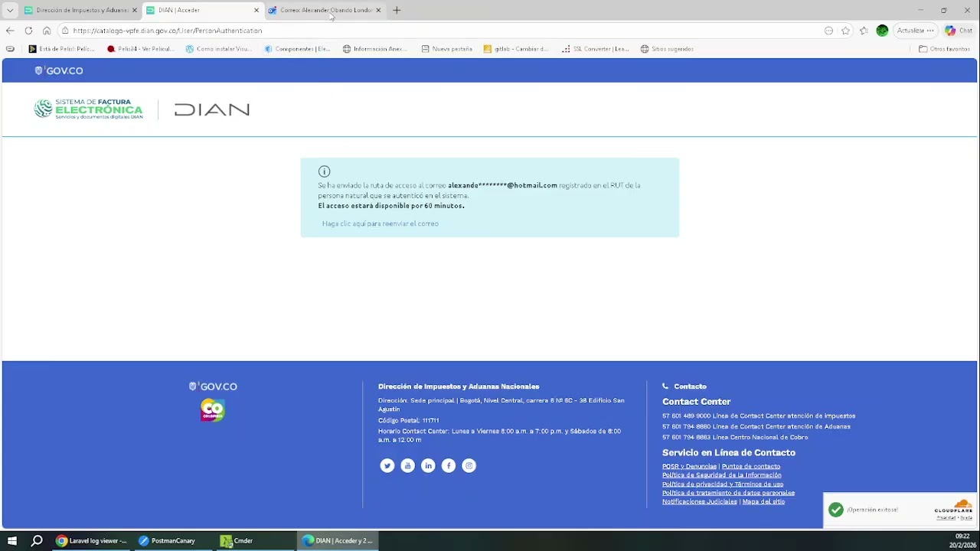Open browser profile avatar
This screenshot has height=551, width=980.
tap(883, 31)
